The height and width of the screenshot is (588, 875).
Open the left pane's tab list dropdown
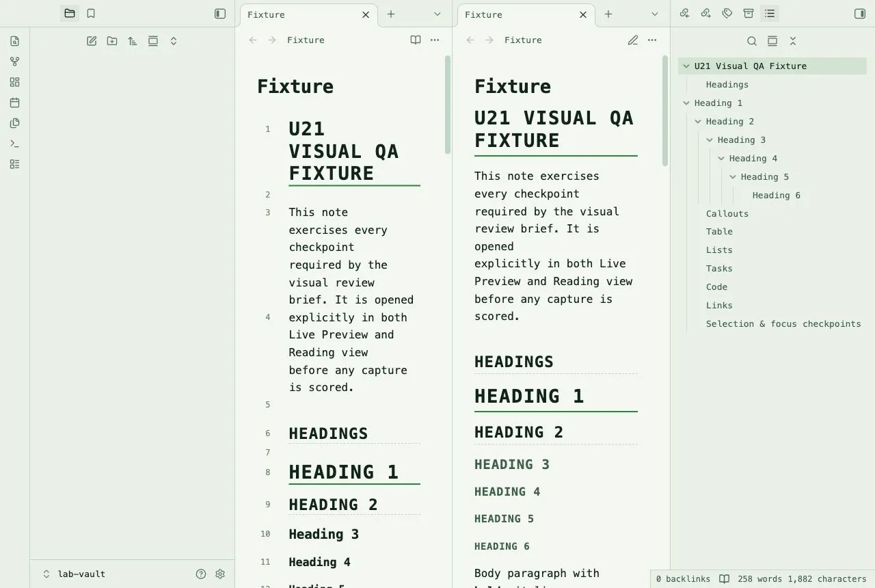[437, 14]
